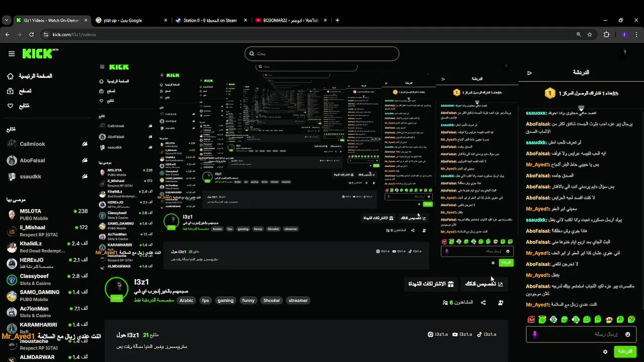Show viewers count with people icon
This screenshot has width=644, height=362.
[x=458, y=302]
